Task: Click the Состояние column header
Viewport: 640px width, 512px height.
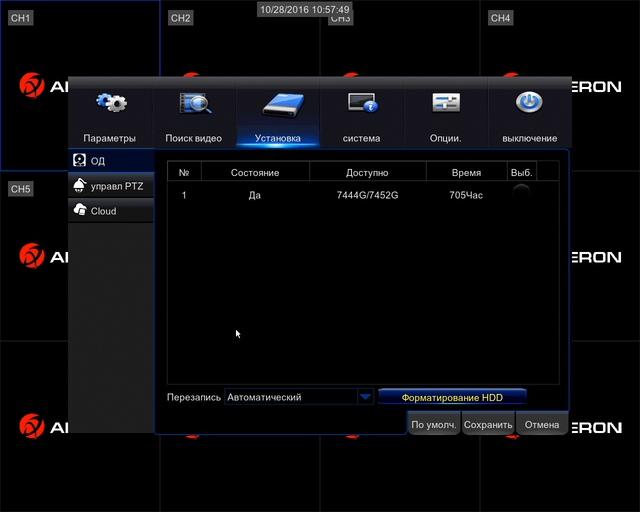Action: pos(255,172)
